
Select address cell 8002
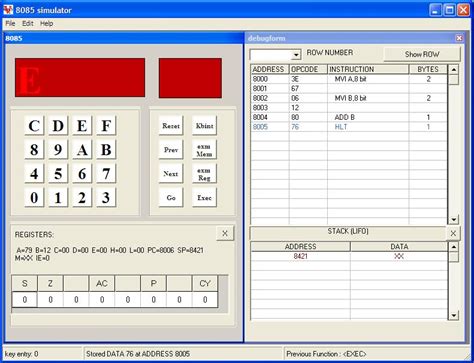coord(270,98)
